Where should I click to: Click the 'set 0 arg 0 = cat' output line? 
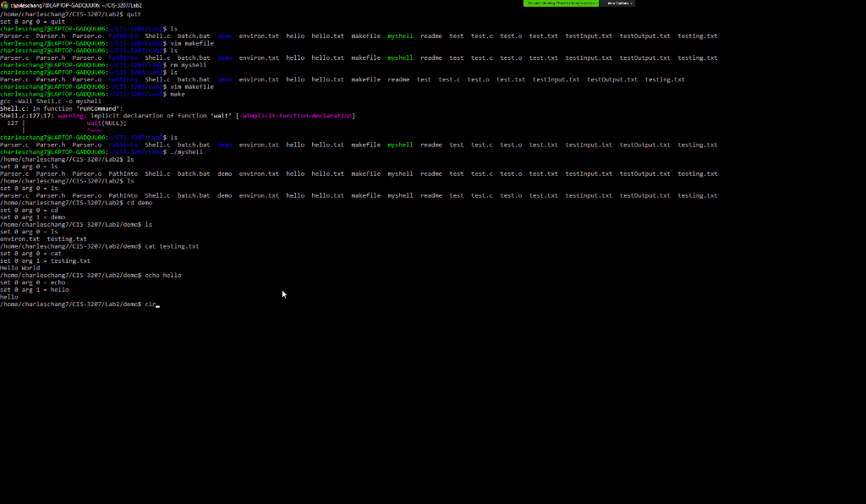tap(31, 254)
